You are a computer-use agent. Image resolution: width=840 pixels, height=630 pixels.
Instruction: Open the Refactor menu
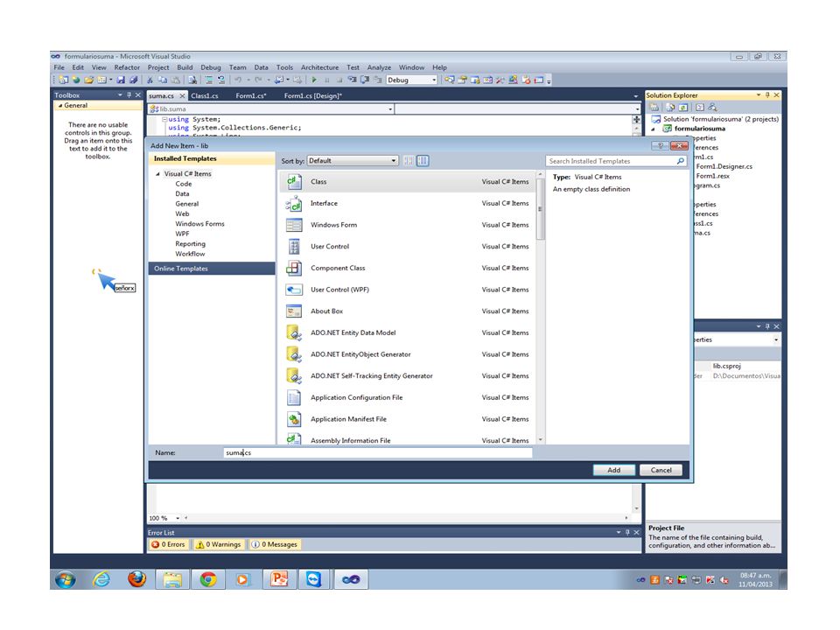click(x=127, y=67)
